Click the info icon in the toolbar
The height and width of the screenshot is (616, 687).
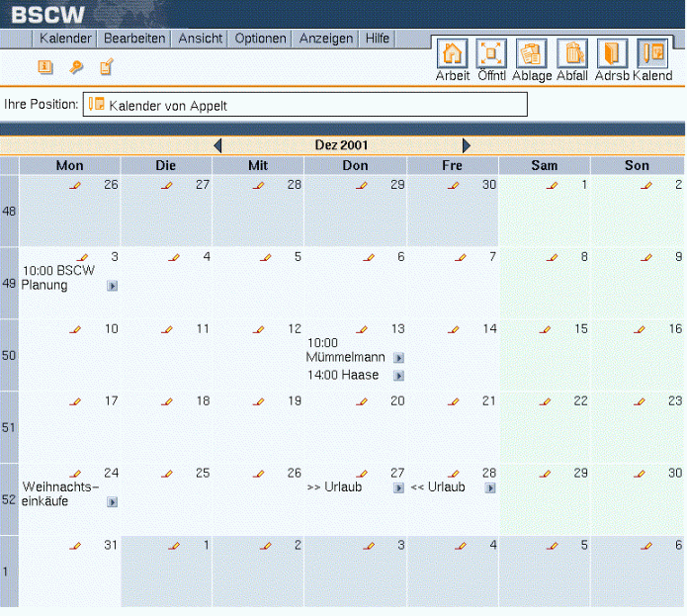pos(45,67)
